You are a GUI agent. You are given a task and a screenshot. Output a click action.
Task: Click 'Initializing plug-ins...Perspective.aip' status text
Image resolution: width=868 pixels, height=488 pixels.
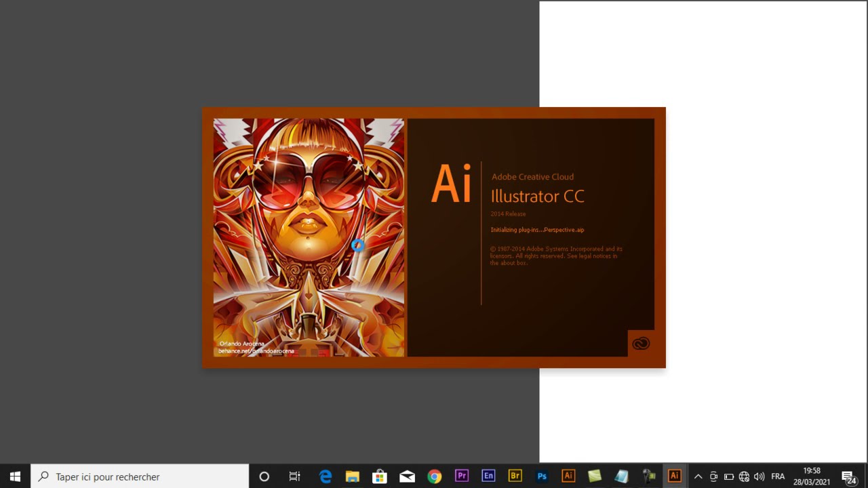pyautogui.click(x=537, y=230)
